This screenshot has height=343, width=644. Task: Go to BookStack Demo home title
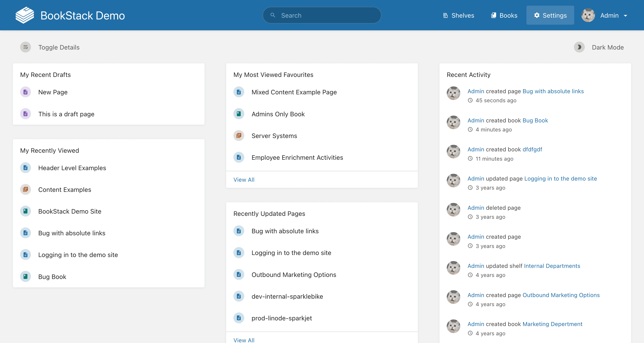[x=82, y=16]
